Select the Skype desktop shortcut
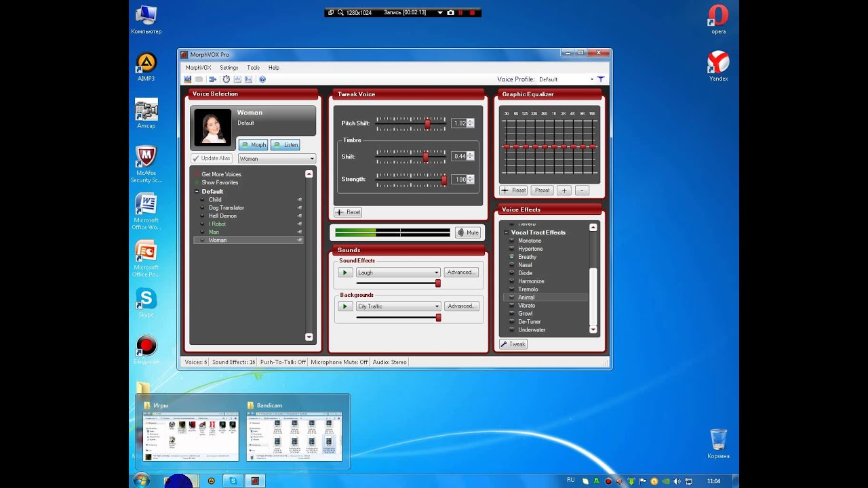The height and width of the screenshot is (488, 868). click(x=146, y=303)
